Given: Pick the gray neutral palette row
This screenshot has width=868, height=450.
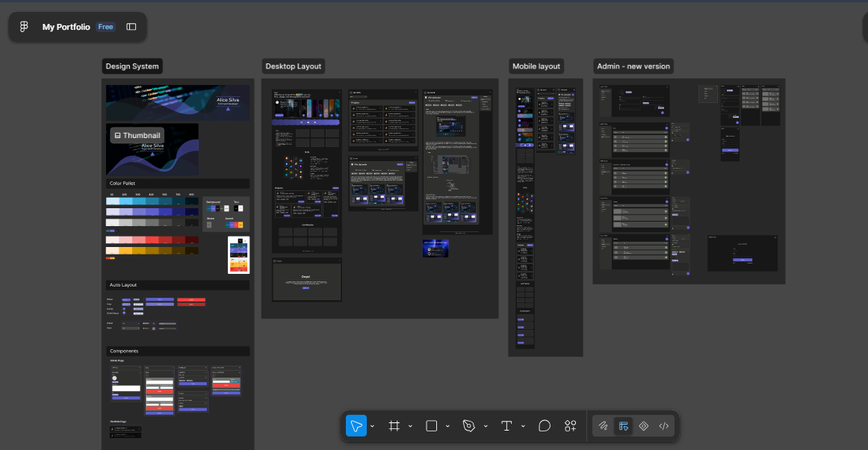Looking at the screenshot, I should point(152,222).
